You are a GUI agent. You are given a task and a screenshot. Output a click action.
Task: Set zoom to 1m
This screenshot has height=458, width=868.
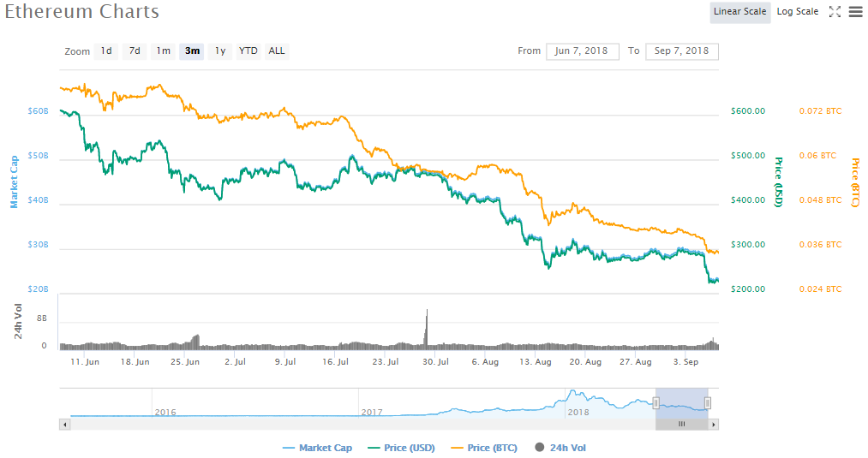click(164, 51)
